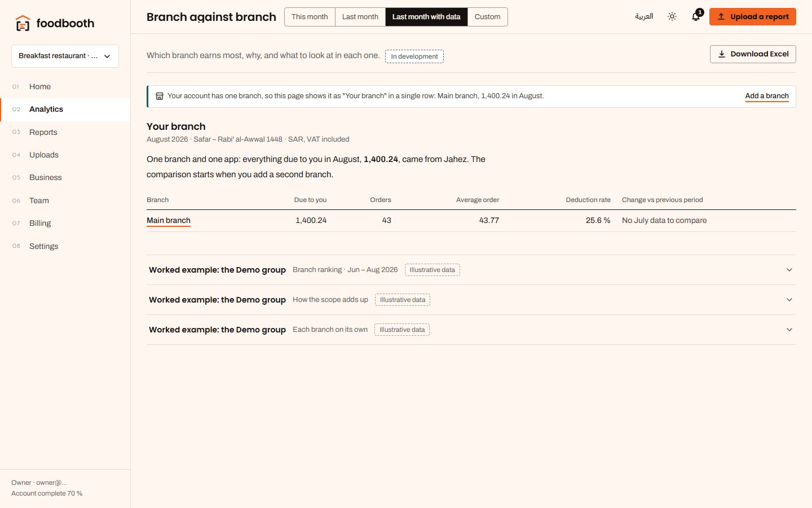Open Team in sidebar
The image size is (812, 508).
coord(65,200)
